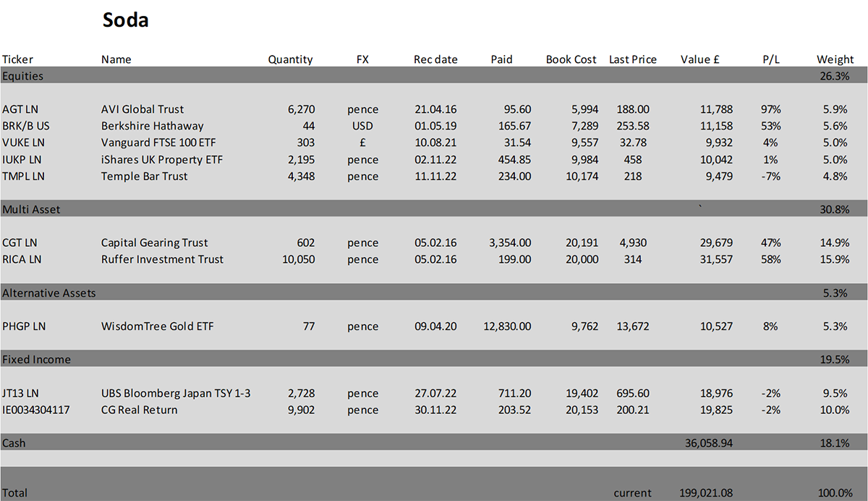Select the Equities section row label
868x501 pixels.
pyautogui.click(x=22, y=75)
